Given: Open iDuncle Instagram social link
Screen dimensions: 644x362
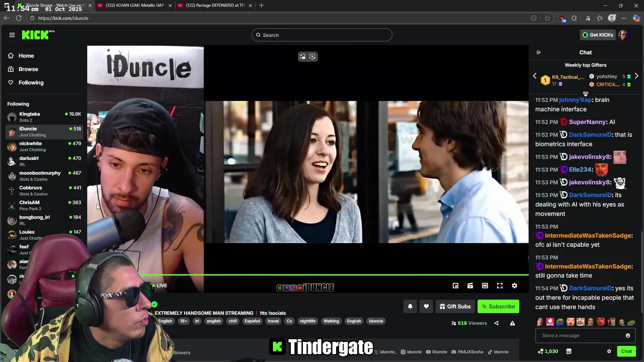Looking at the screenshot, I should [x=411, y=352].
